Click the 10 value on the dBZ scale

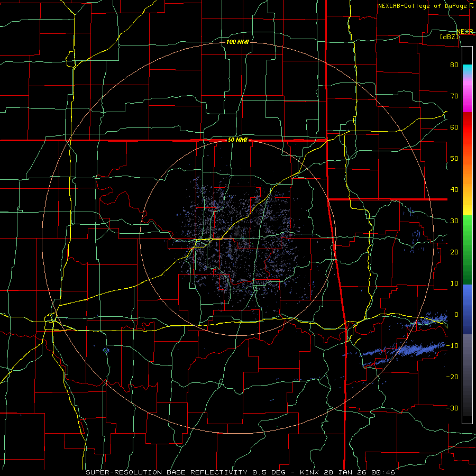454,283
